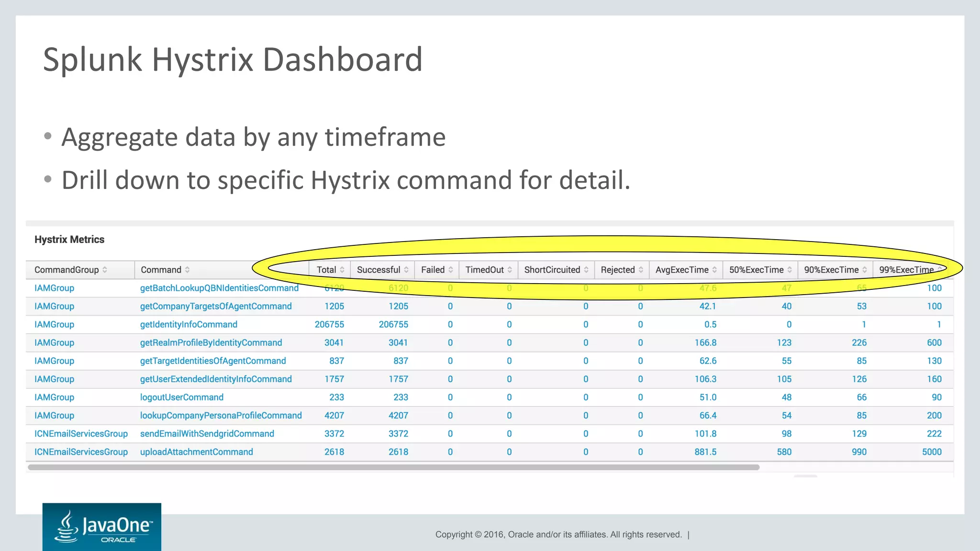Screen dimensions: 980x551
Task: Click ICNEmailServicesGroup in sendEmailWithSendgridCommand row
Action: click(x=81, y=433)
